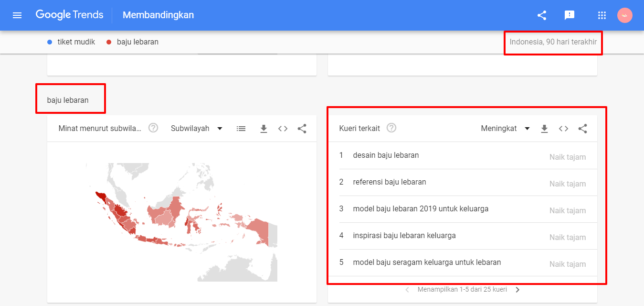
Task: Download the subregion interest data
Action: 264,129
